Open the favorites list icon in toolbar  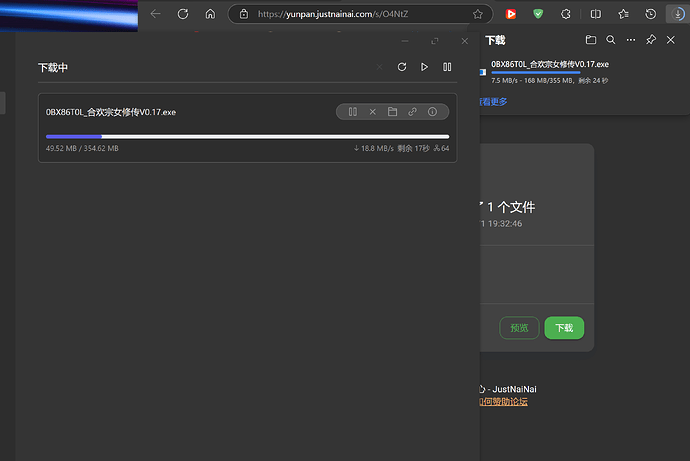click(623, 14)
